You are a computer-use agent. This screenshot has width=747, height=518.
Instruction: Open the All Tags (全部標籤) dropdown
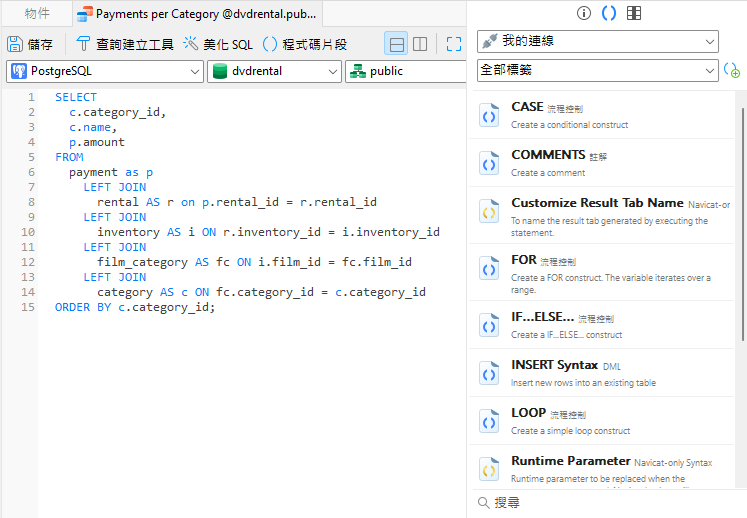click(x=597, y=71)
